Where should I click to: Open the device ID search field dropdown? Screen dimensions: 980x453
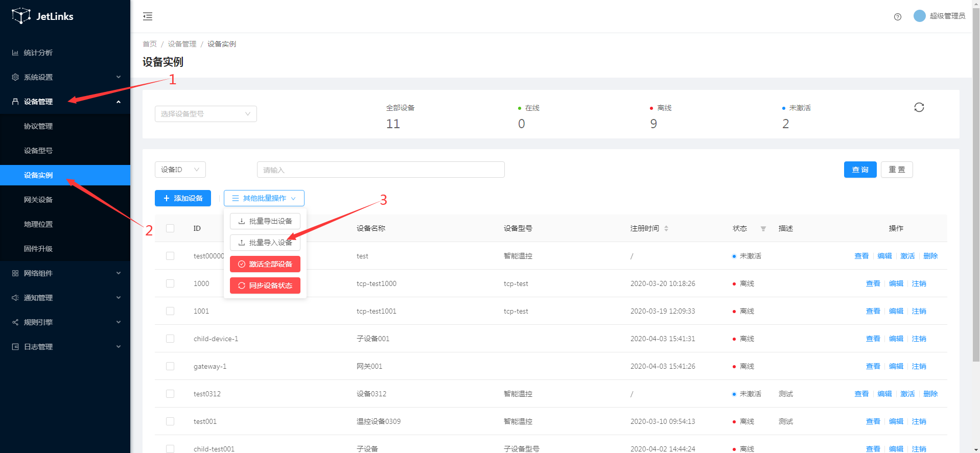coord(180,170)
